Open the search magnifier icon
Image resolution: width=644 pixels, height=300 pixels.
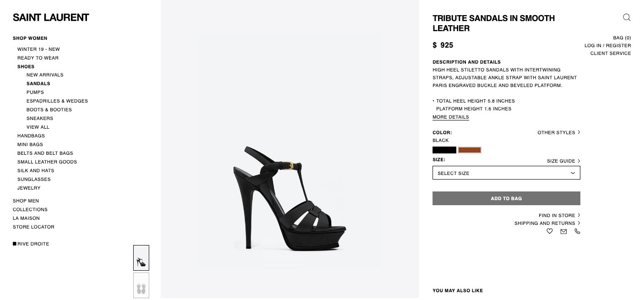click(x=627, y=17)
